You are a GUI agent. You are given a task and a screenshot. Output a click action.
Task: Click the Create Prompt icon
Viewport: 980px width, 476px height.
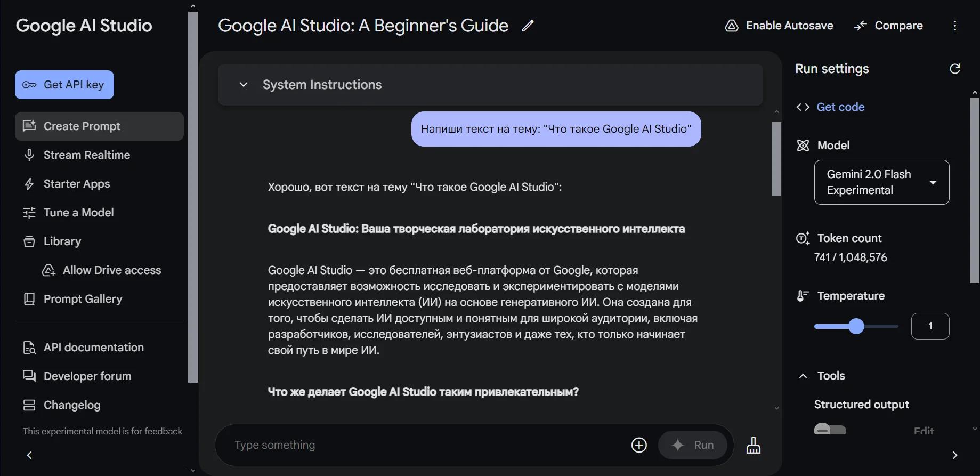pyautogui.click(x=29, y=126)
